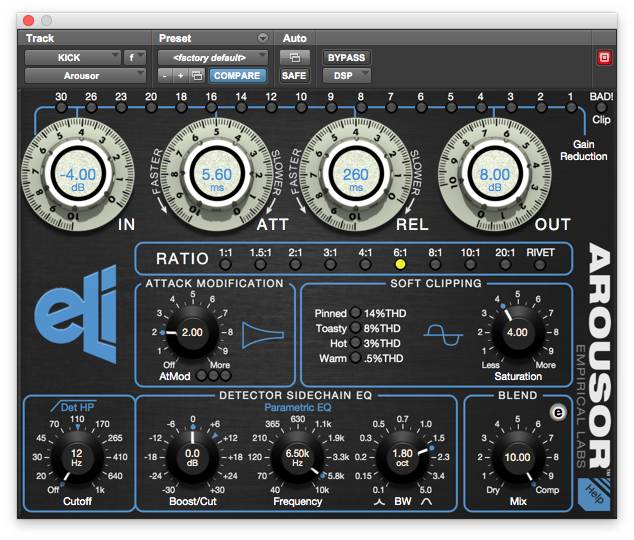Click the soft clipping sine wave icon
The image size is (634, 540).
(x=443, y=335)
